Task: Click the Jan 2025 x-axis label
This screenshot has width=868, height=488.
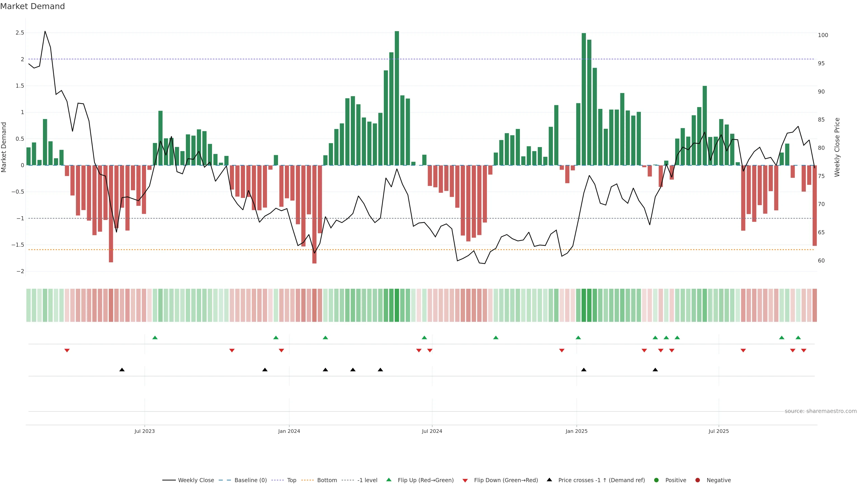Action: pos(576,431)
